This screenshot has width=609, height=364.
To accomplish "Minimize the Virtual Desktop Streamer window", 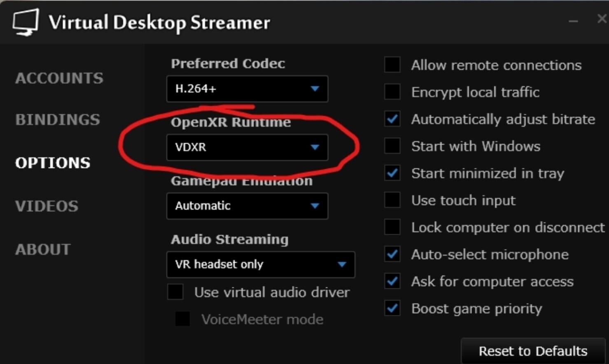I will point(573,21).
